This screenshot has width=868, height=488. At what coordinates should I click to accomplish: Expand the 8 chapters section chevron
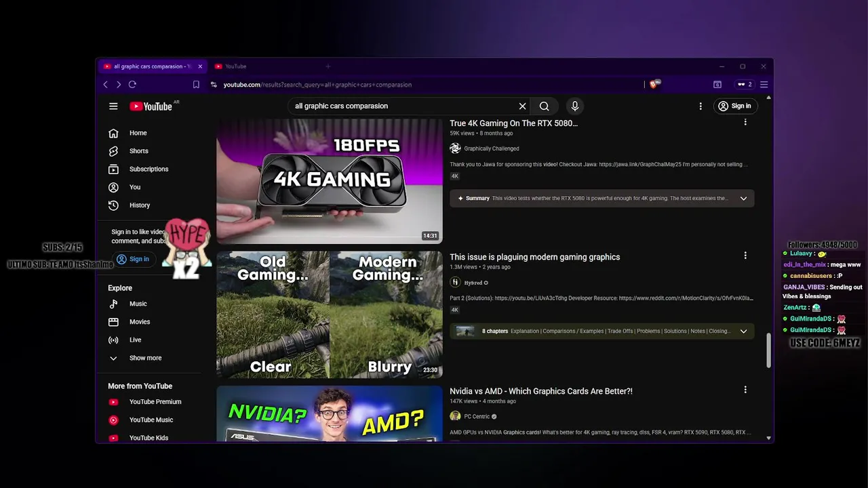(x=743, y=331)
